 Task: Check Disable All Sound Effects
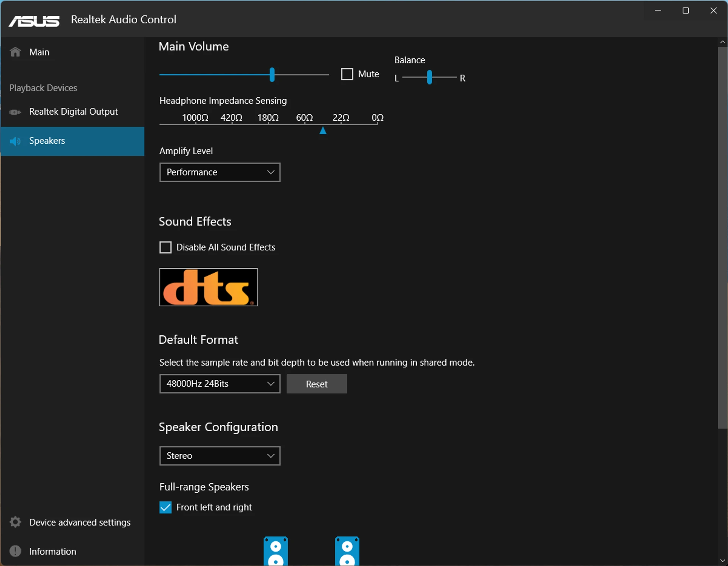[165, 247]
